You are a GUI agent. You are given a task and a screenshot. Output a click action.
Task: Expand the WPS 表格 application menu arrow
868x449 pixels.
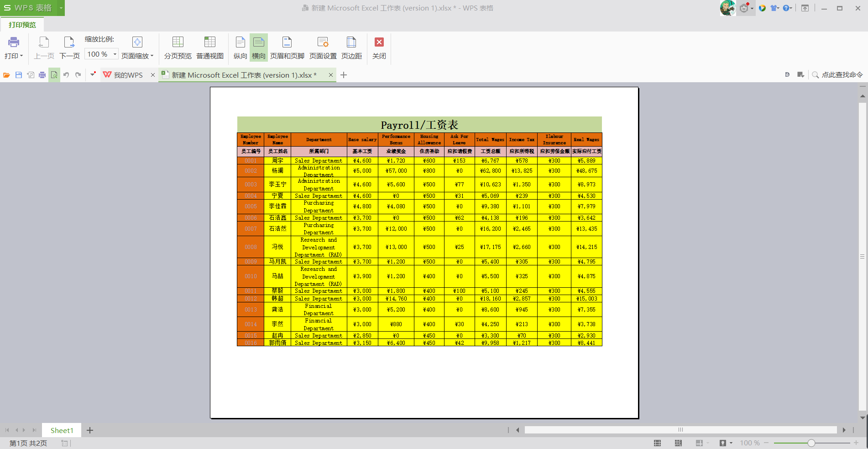click(x=61, y=8)
